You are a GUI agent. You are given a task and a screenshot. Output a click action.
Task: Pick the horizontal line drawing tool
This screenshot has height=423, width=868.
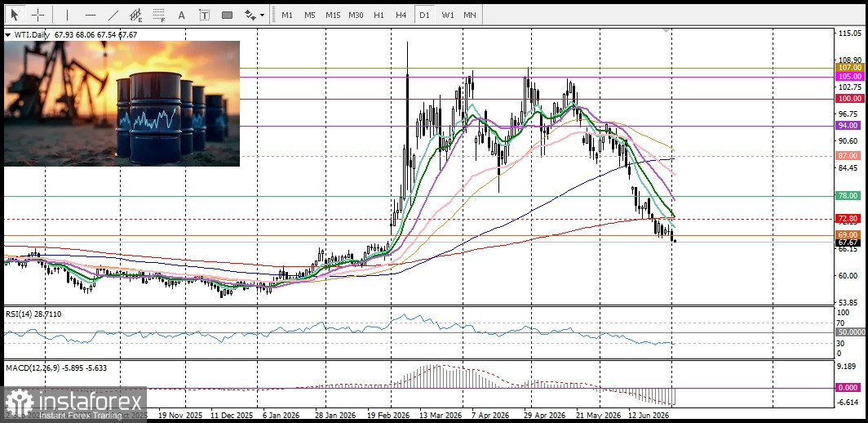[91, 15]
